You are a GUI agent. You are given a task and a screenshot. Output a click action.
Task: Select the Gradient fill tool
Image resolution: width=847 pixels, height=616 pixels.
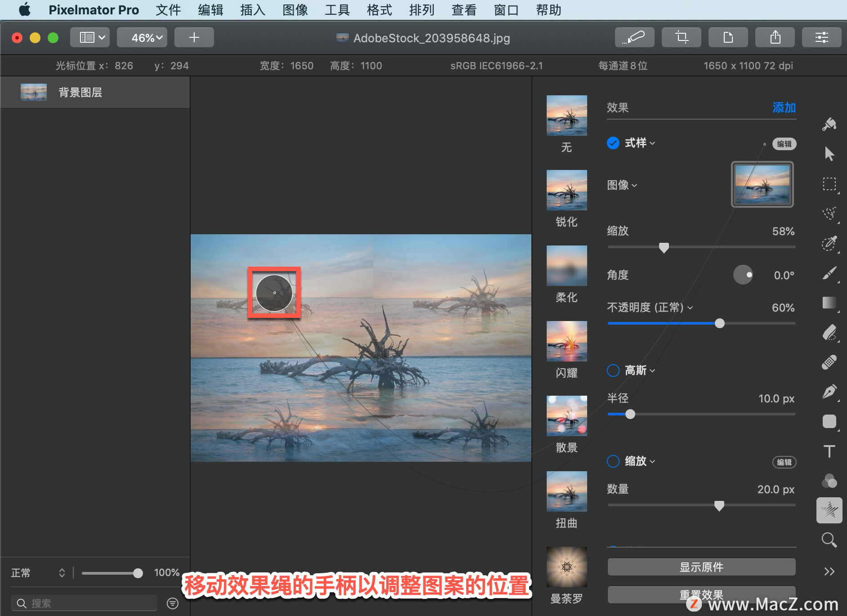coord(829,303)
